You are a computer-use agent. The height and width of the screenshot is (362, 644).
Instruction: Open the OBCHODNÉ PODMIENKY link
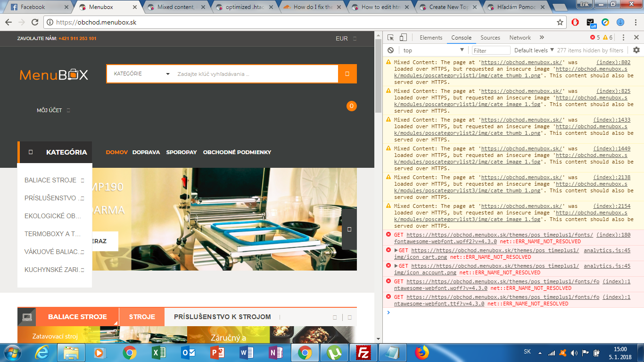pos(237,152)
